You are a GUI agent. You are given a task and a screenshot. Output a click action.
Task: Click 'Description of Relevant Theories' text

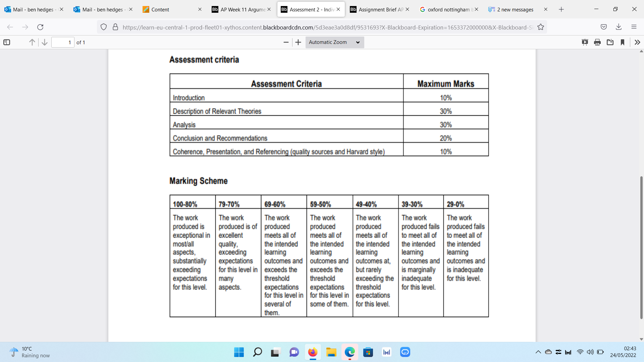tap(217, 111)
